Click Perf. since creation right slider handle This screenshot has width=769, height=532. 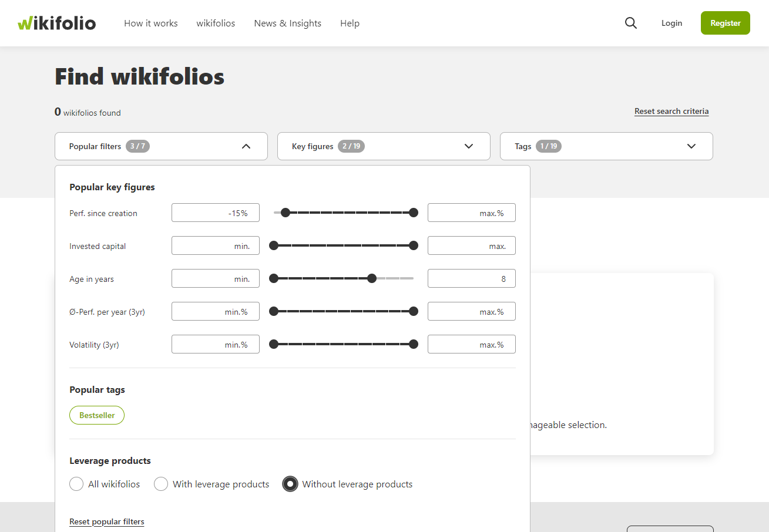click(414, 213)
